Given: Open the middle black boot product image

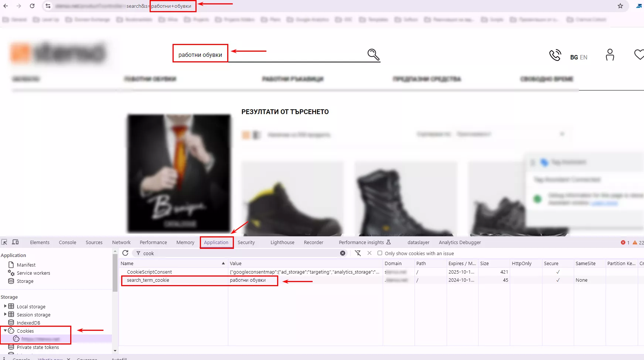Looking at the screenshot, I should tap(406, 199).
